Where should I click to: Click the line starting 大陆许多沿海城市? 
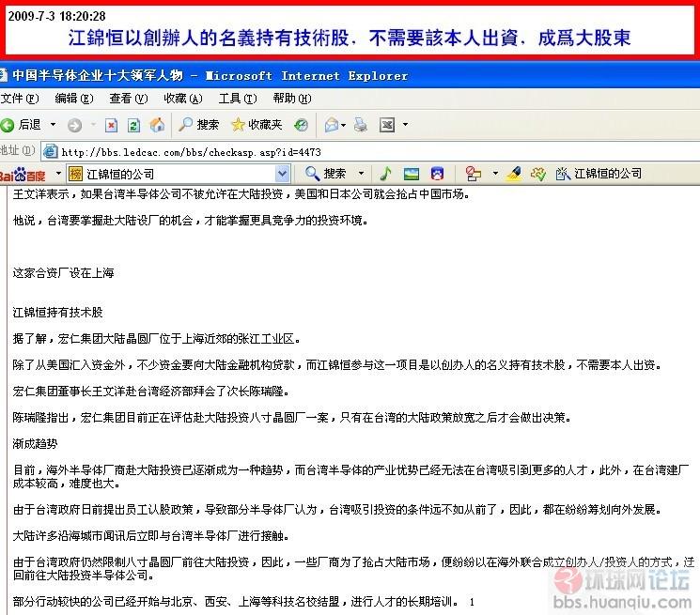pyautogui.click(x=150, y=535)
